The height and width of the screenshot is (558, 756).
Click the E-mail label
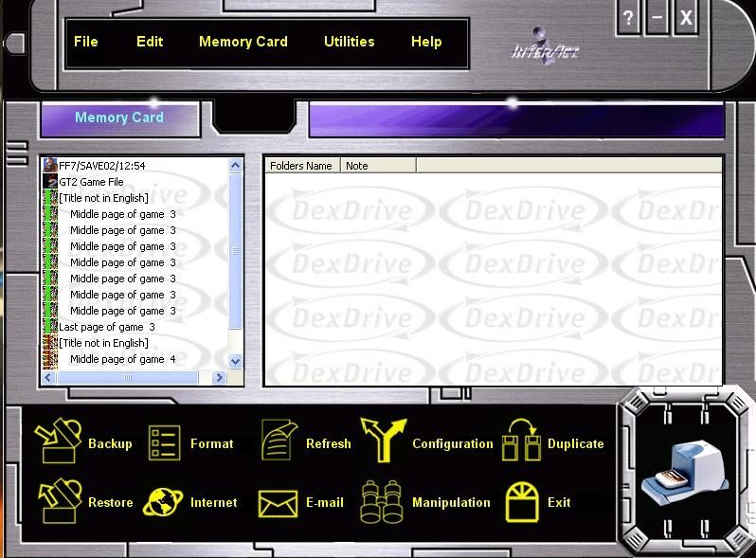click(325, 502)
